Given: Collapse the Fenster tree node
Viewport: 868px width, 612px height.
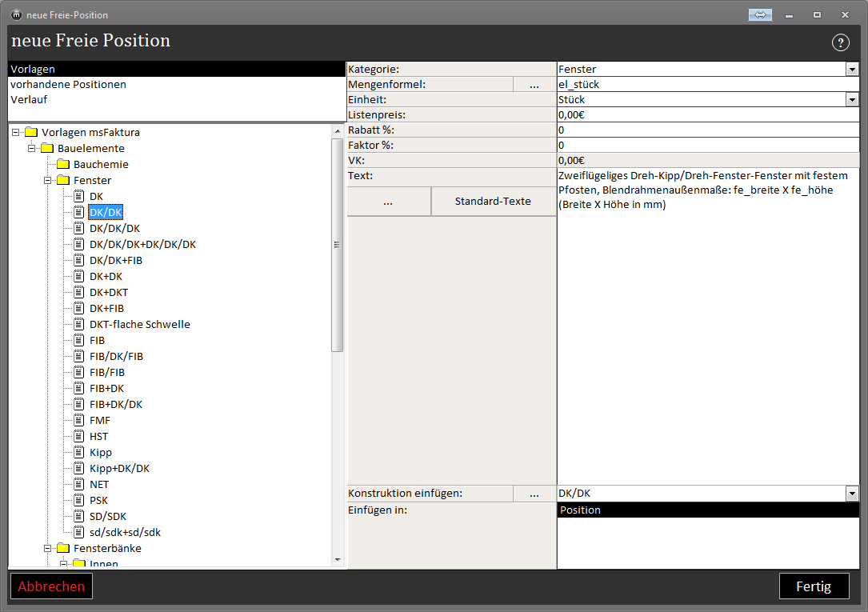Looking at the screenshot, I should 48,180.
